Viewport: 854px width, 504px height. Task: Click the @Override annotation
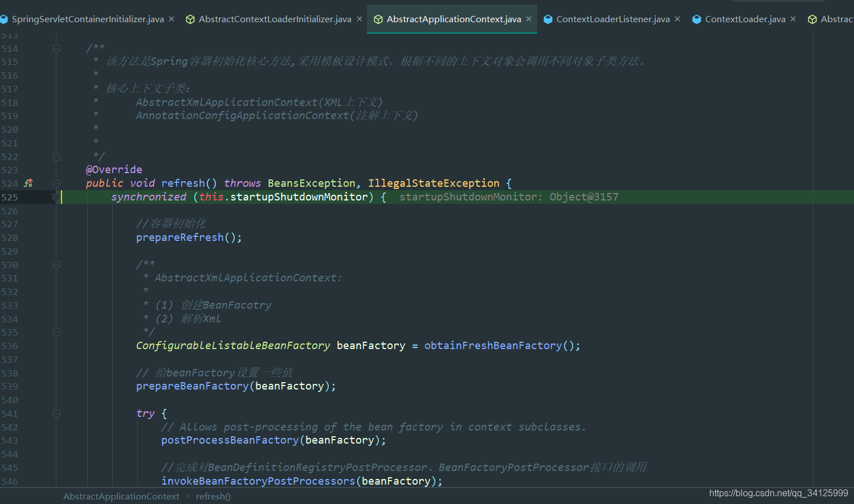point(114,170)
